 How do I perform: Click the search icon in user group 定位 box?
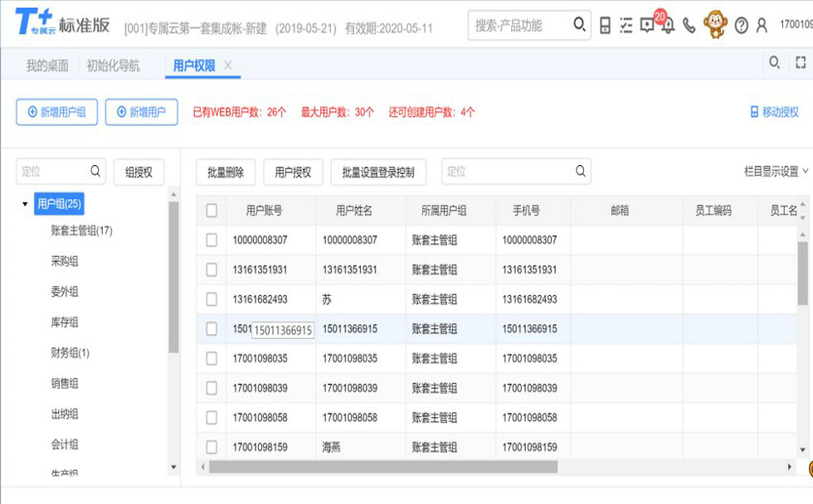tap(95, 171)
